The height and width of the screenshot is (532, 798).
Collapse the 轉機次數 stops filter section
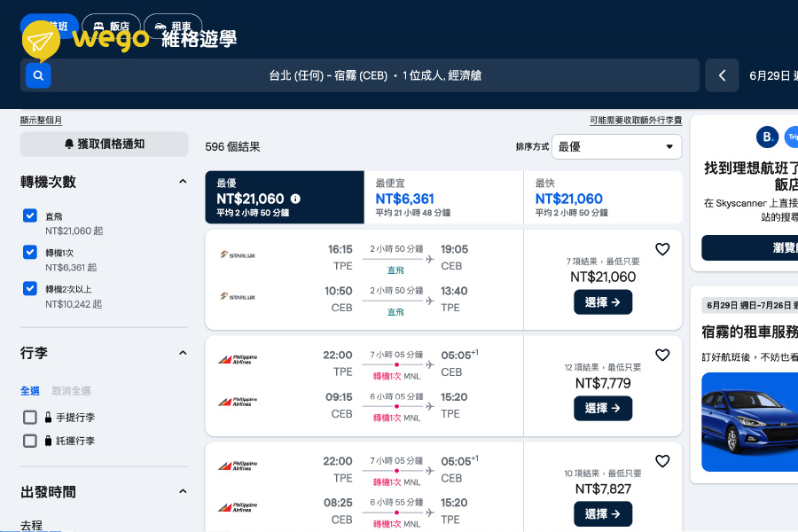click(183, 182)
